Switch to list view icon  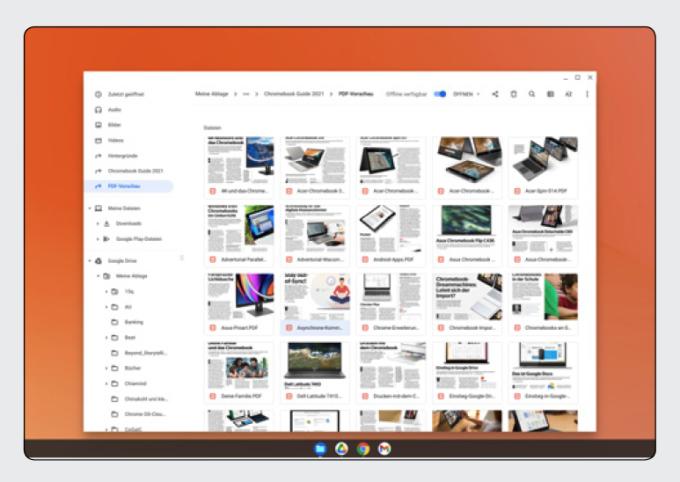coord(550,94)
